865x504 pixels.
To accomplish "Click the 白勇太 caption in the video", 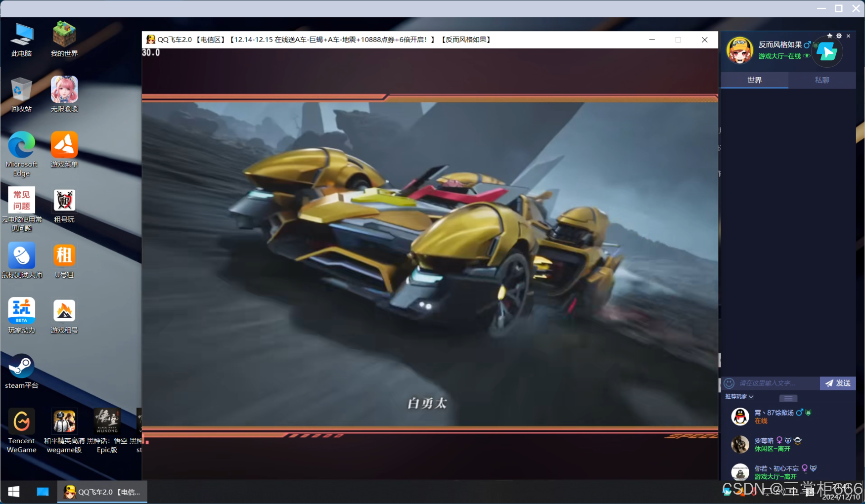I will [427, 404].
